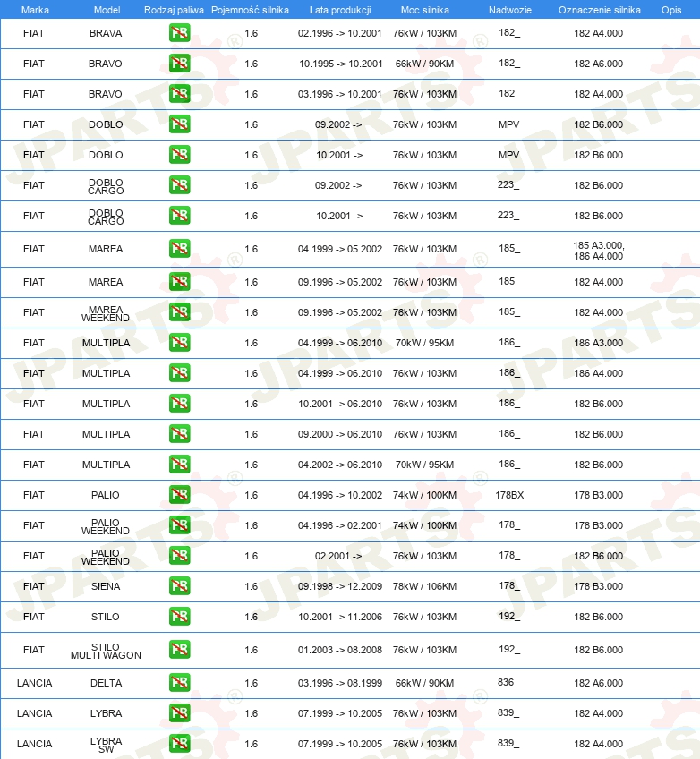Click the 'Lata produkcji' column header

pos(340,10)
